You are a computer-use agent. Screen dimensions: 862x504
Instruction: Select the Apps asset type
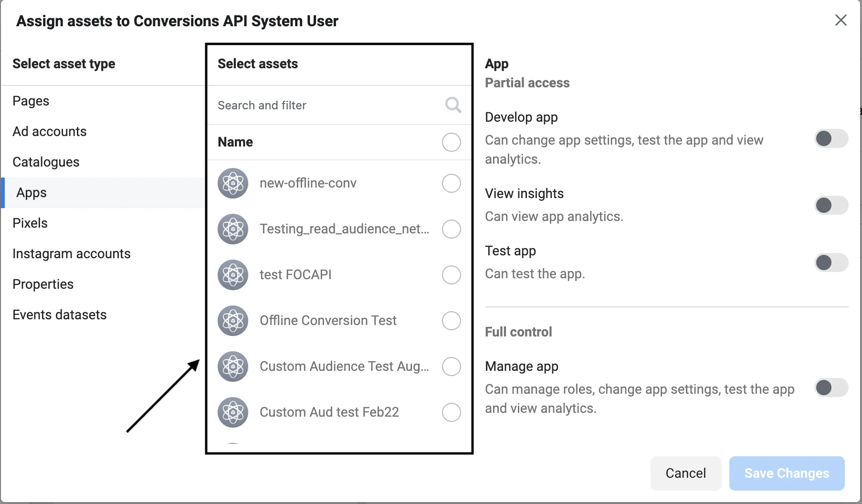point(103,193)
